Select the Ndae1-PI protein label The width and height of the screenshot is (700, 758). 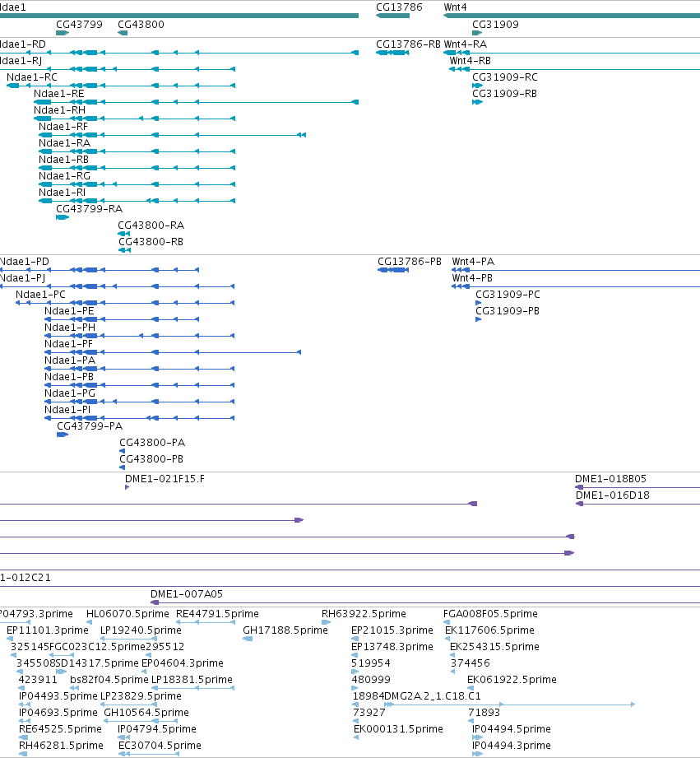pos(67,409)
